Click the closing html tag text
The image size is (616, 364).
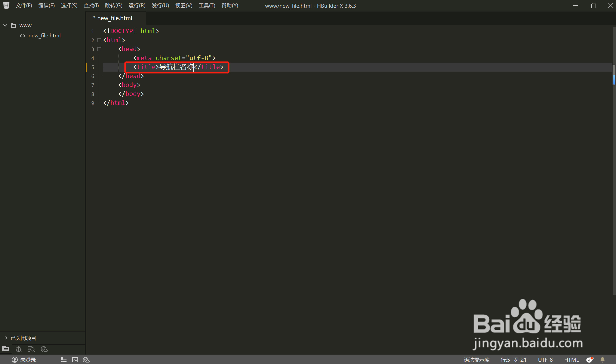116,103
